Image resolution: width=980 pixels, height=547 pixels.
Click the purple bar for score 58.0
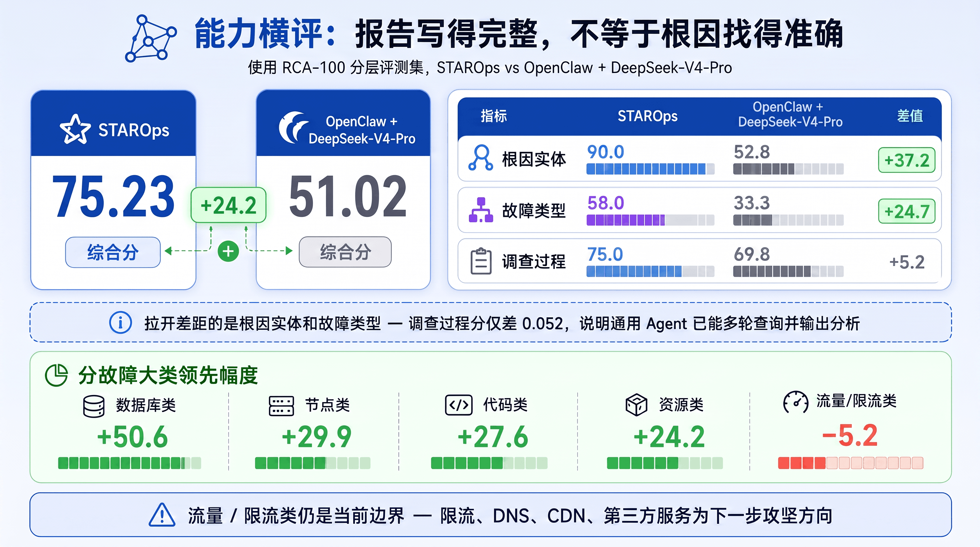(650, 220)
